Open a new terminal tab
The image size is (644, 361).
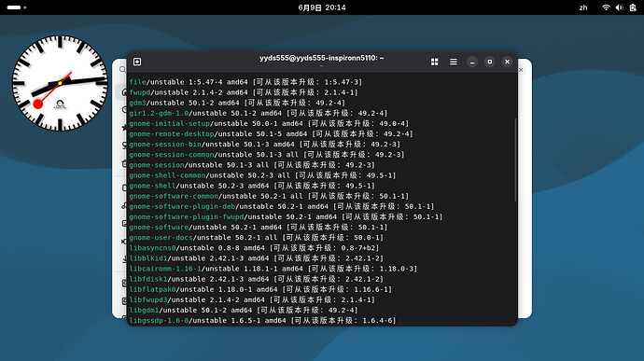point(137,62)
